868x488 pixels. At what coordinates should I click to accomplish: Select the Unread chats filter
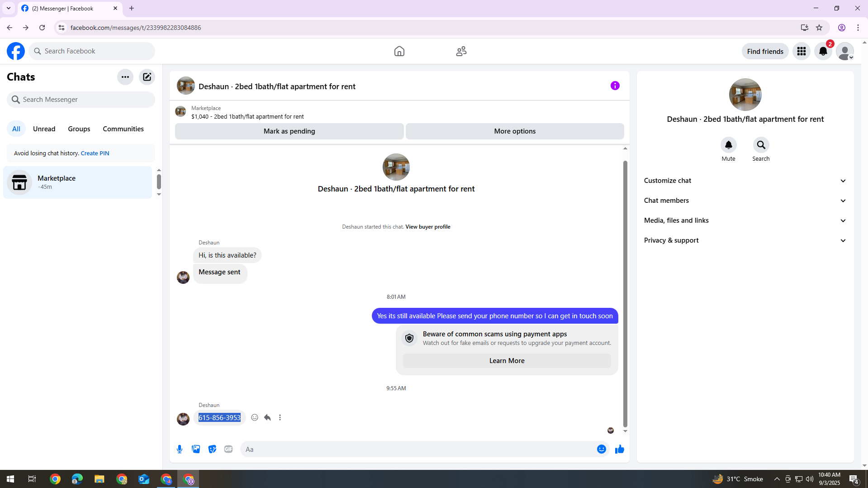(44, 129)
